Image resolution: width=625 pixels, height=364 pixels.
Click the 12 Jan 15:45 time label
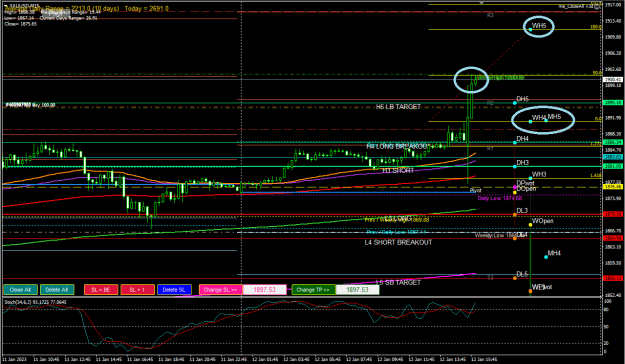pos(484,359)
